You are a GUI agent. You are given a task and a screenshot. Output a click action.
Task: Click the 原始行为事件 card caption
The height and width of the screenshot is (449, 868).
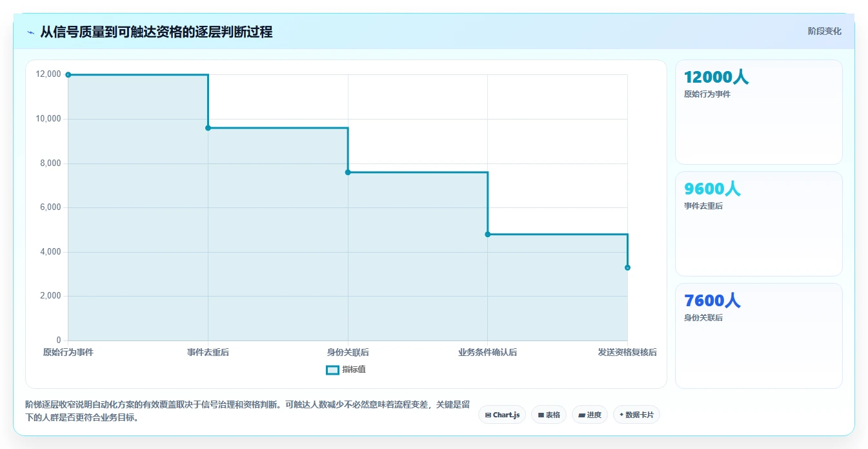coord(707,94)
